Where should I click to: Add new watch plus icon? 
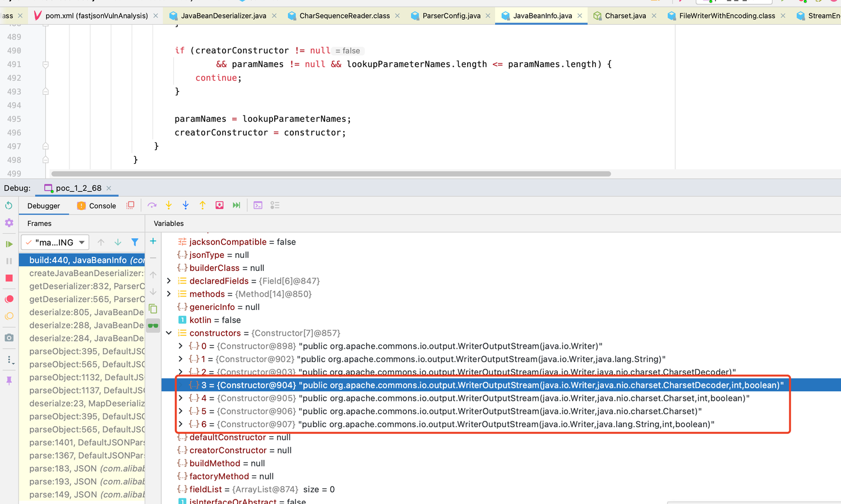coord(153,241)
